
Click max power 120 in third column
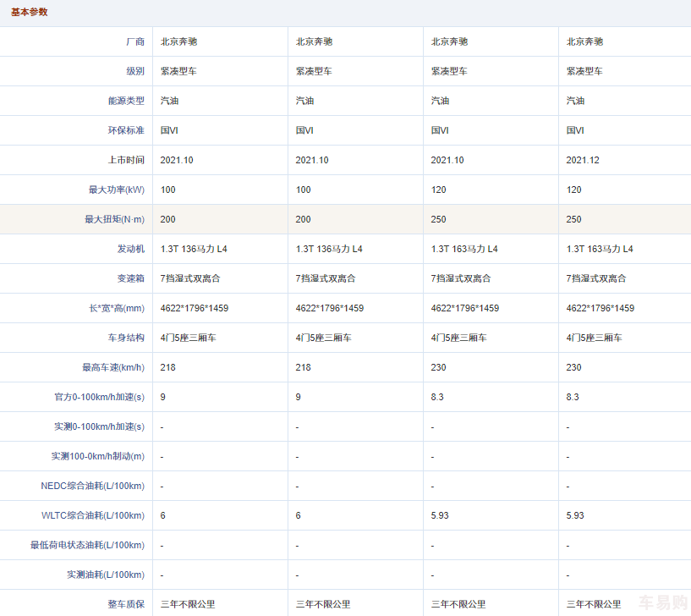[x=438, y=190]
